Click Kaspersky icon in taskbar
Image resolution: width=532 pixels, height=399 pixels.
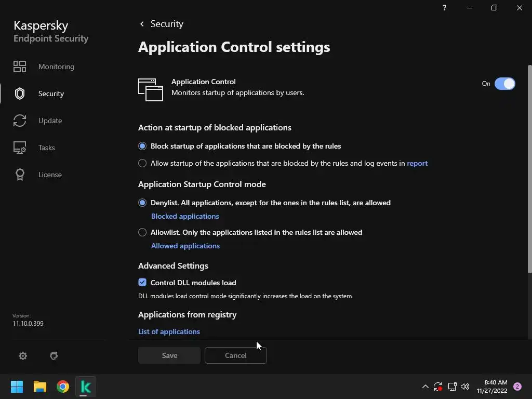click(x=86, y=387)
